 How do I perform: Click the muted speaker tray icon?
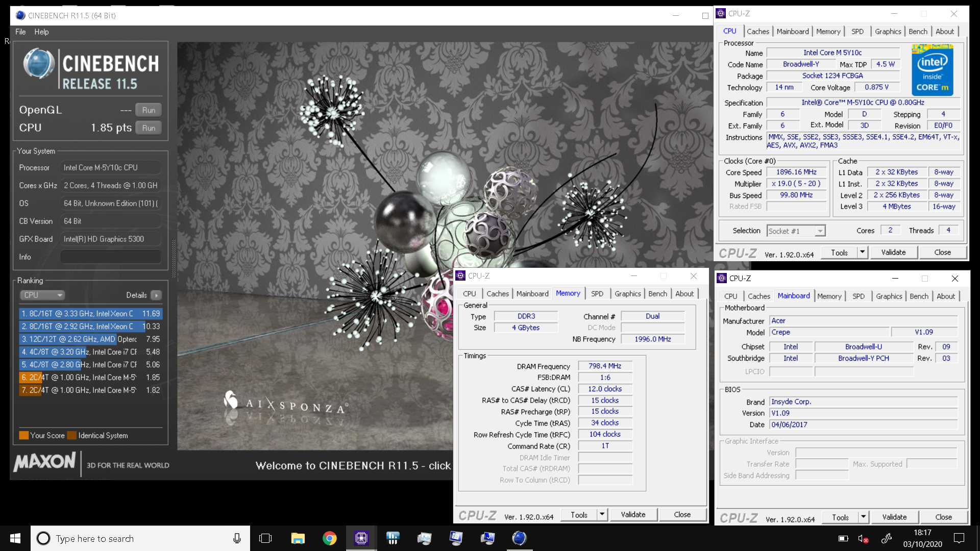tap(864, 538)
